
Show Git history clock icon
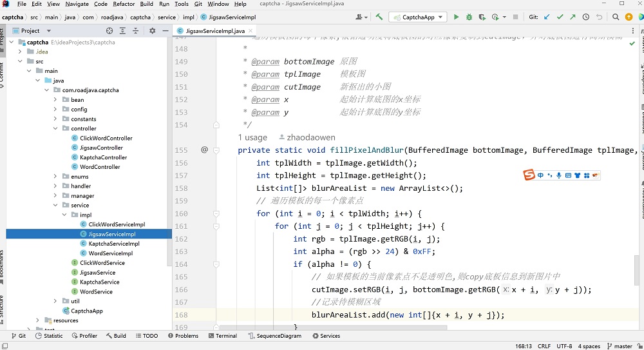(x=586, y=17)
